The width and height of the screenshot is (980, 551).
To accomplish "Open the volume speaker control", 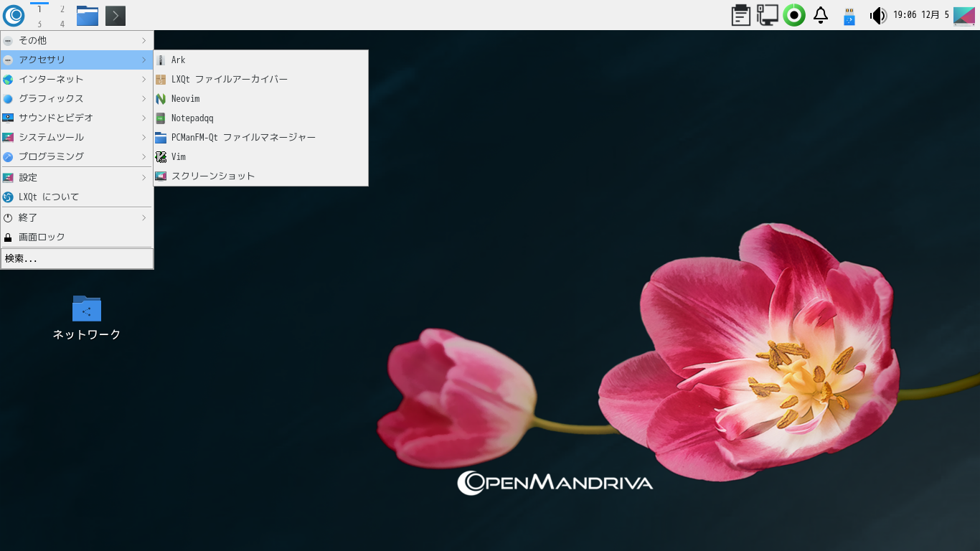I will 877,15.
